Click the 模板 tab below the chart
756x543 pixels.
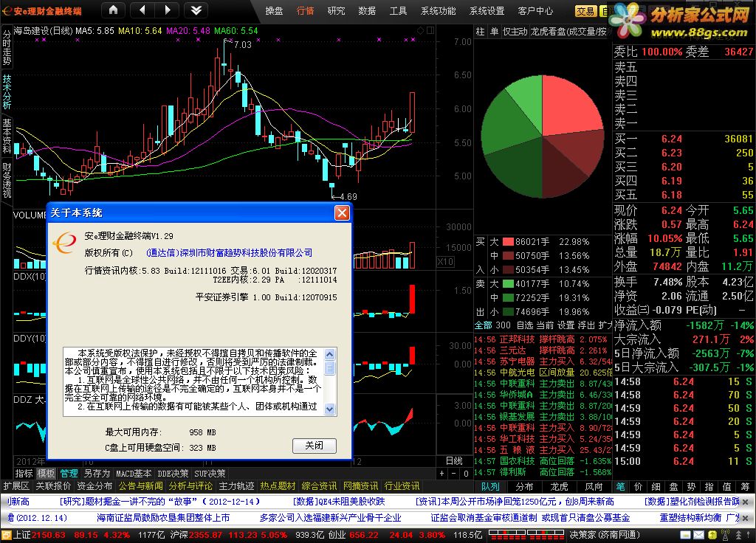click(46, 474)
